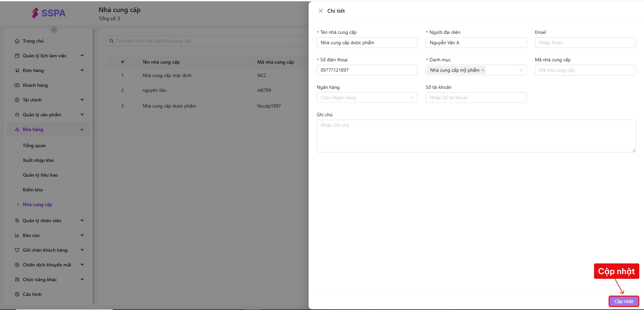The image size is (644, 310).
Task: Click the Ghi chú textarea
Action: pyautogui.click(x=476, y=136)
